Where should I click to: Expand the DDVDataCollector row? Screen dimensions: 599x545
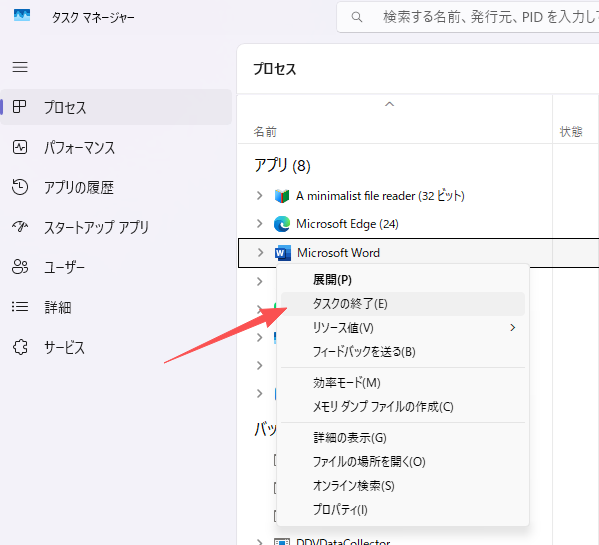coord(260,542)
